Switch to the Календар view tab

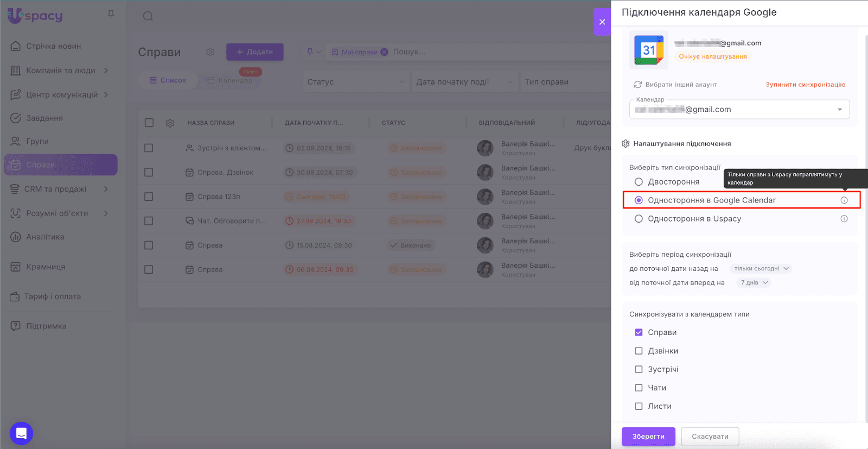[x=231, y=80]
